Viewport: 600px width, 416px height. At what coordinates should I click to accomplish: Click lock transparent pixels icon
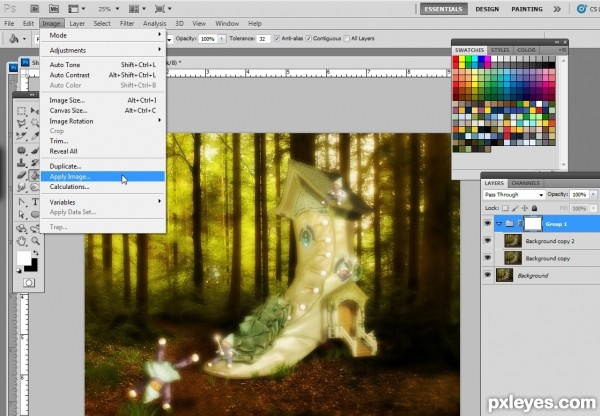point(505,208)
